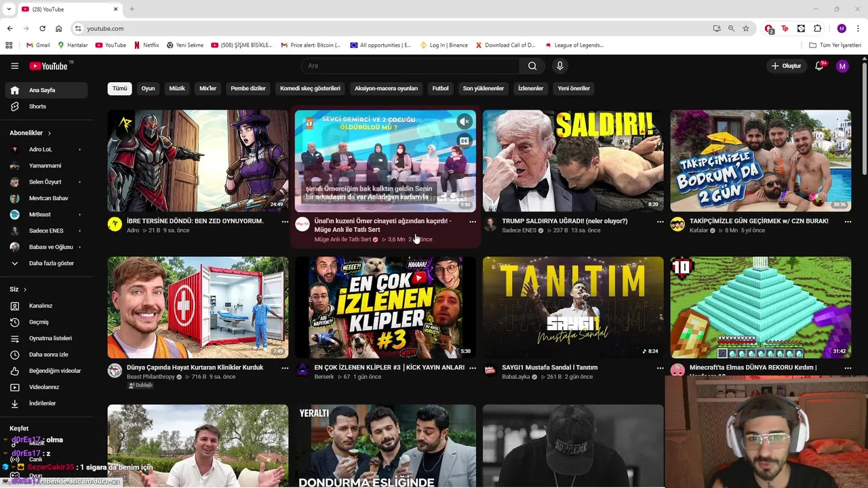This screenshot has width=868, height=488.
Task: Open the Sadece ENES subscription
Action: 46,230
